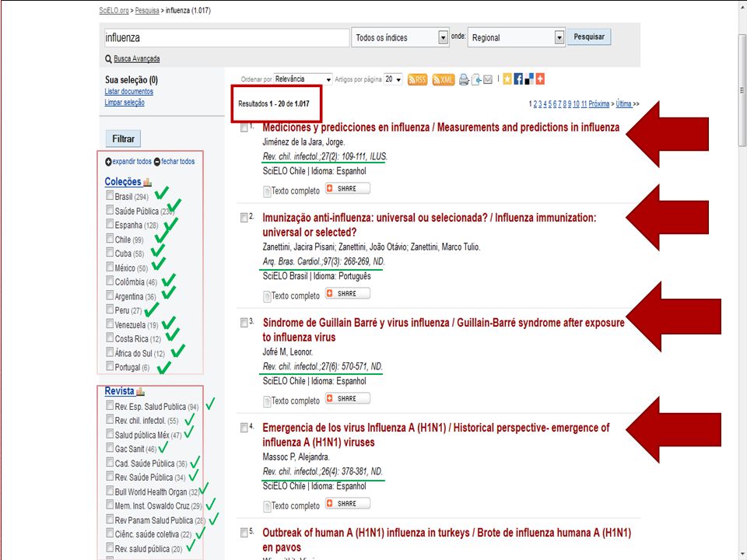
Task: Click the orange plus more-sharing icon
Action: click(540, 79)
